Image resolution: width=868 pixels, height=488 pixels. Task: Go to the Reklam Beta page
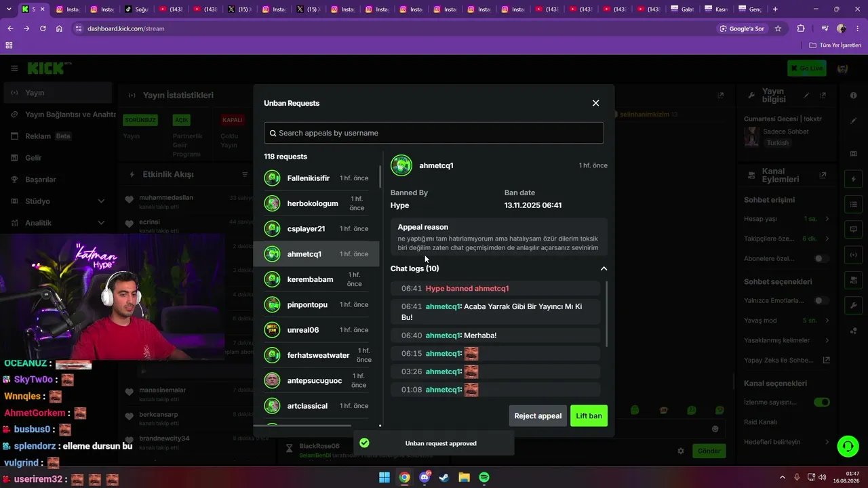pyautogui.click(x=57, y=136)
